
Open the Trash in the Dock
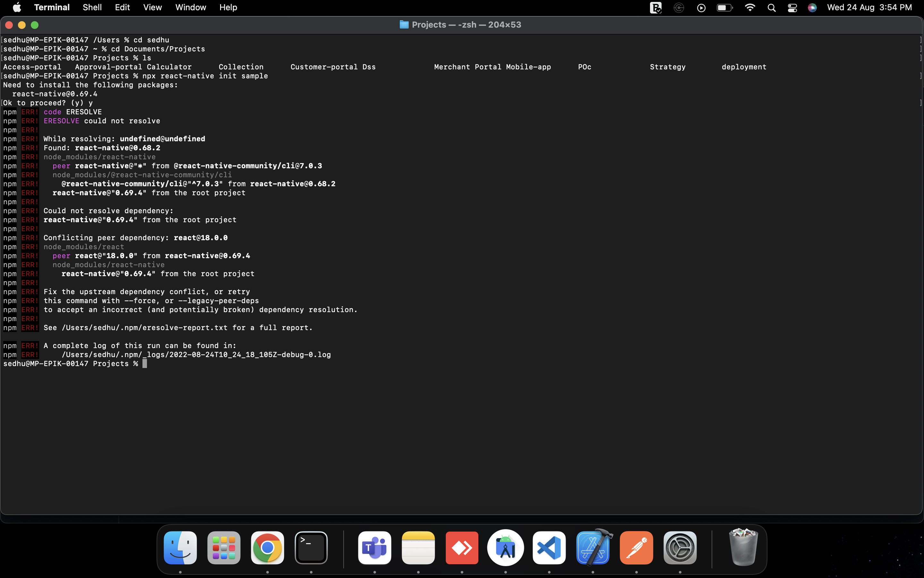[743, 547]
